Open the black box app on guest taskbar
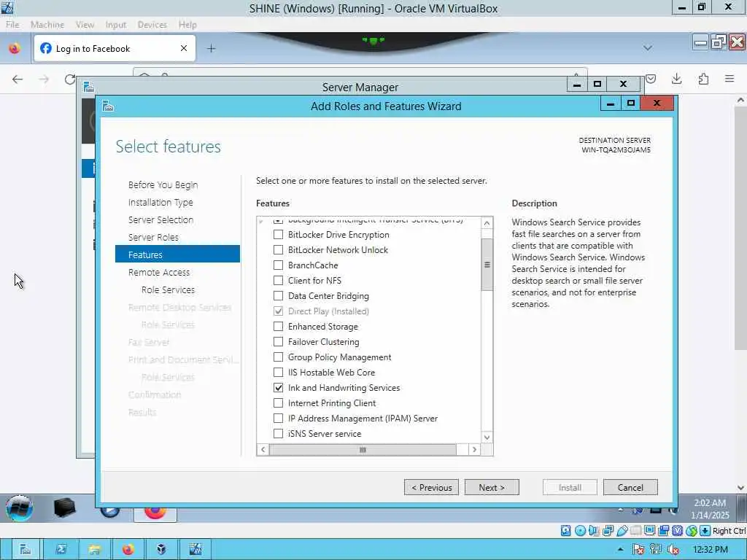 point(64,507)
